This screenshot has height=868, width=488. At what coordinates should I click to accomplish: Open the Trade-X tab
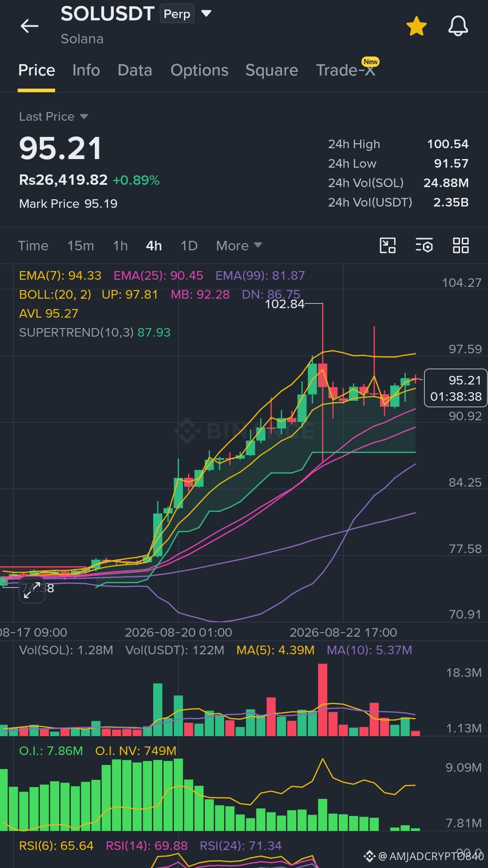(346, 70)
